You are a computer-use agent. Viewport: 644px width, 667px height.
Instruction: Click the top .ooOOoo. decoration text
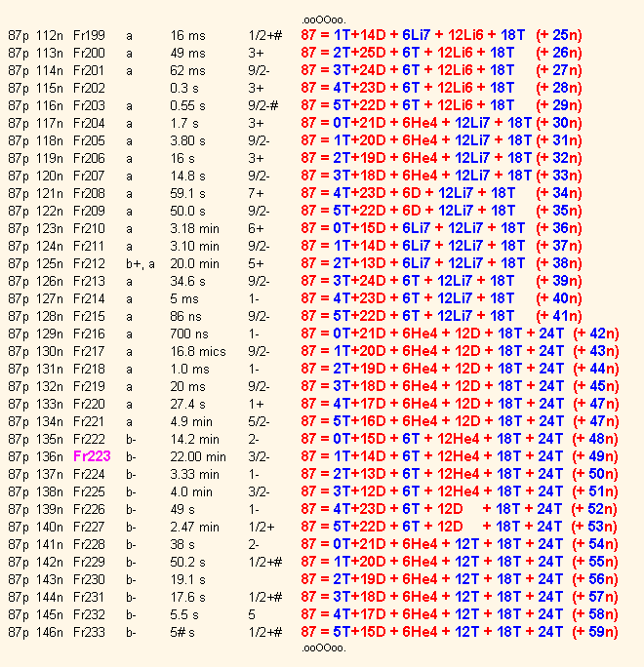[322, 19]
